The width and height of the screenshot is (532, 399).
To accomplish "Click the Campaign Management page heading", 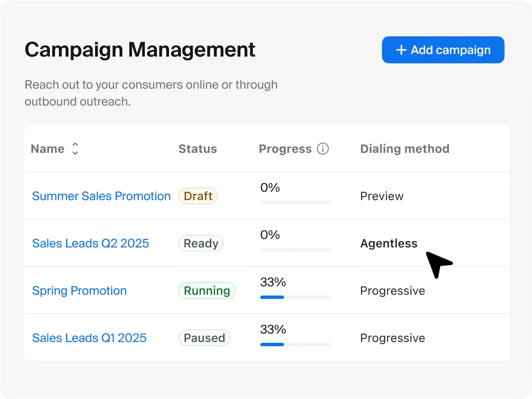I will point(140,50).
